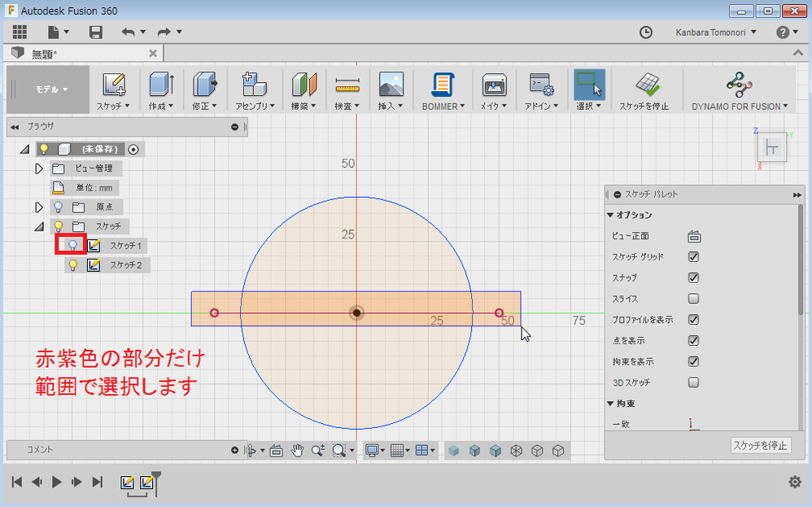Click the Stop Sketch (スケッチを停止) palette button
The height and width of the screenshot is (507, 812).
point(760,445)
